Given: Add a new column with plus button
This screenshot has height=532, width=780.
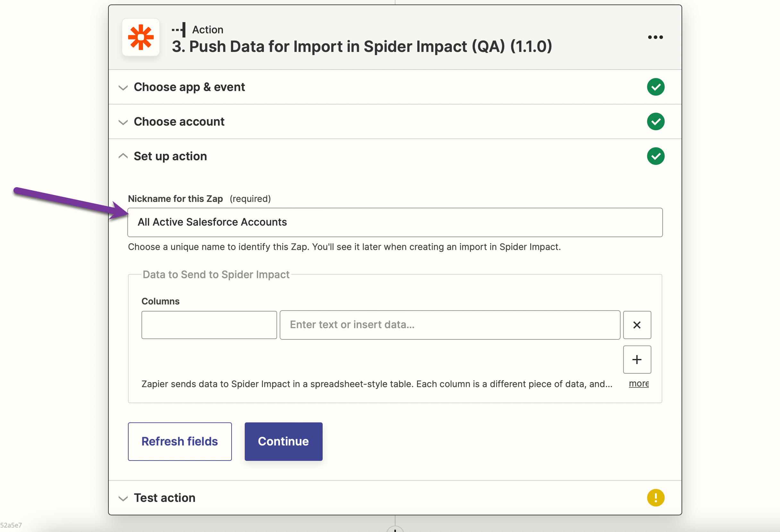Looking at the screenshot, I should pos(637,360).
